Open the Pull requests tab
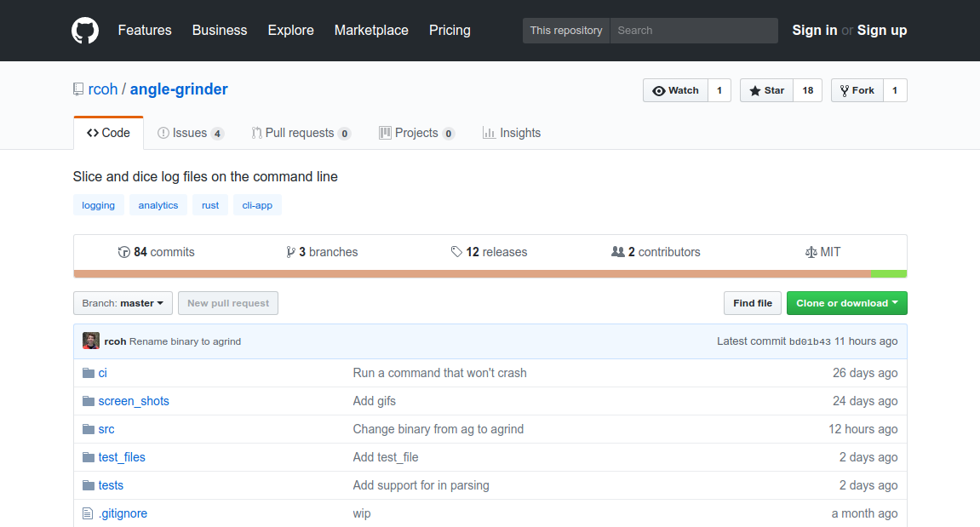The width and height of the screenshot is (980, 527). pyautogui.click(x=301, y=133)
